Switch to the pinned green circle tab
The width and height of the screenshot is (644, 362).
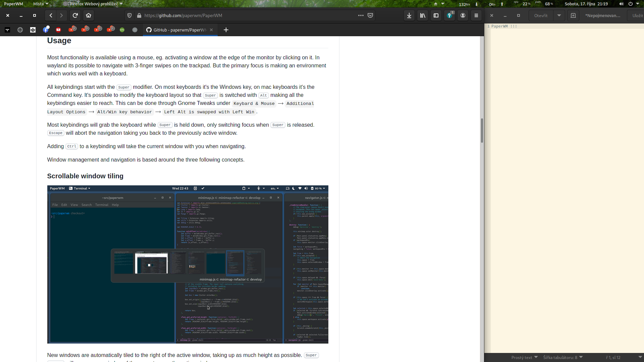pos(122,30)
